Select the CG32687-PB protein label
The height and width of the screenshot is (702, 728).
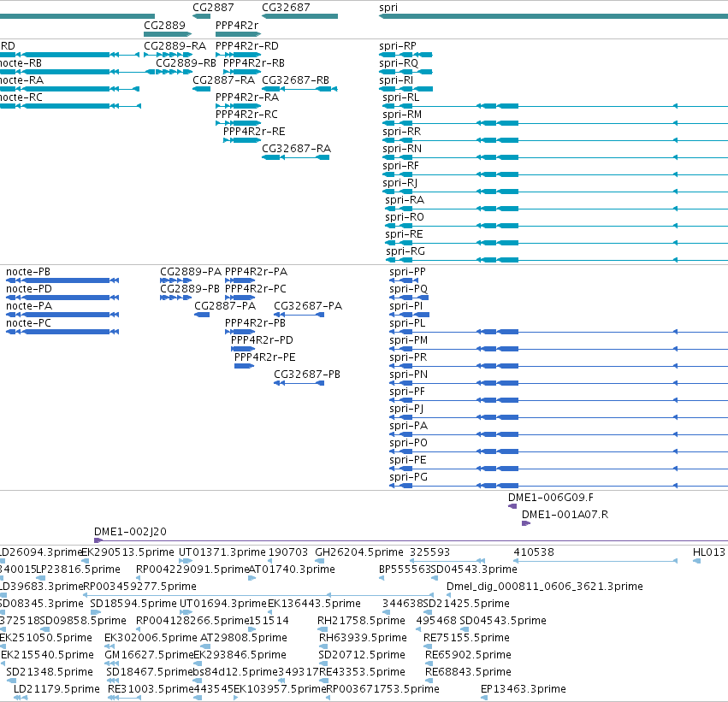click(307, 375)
